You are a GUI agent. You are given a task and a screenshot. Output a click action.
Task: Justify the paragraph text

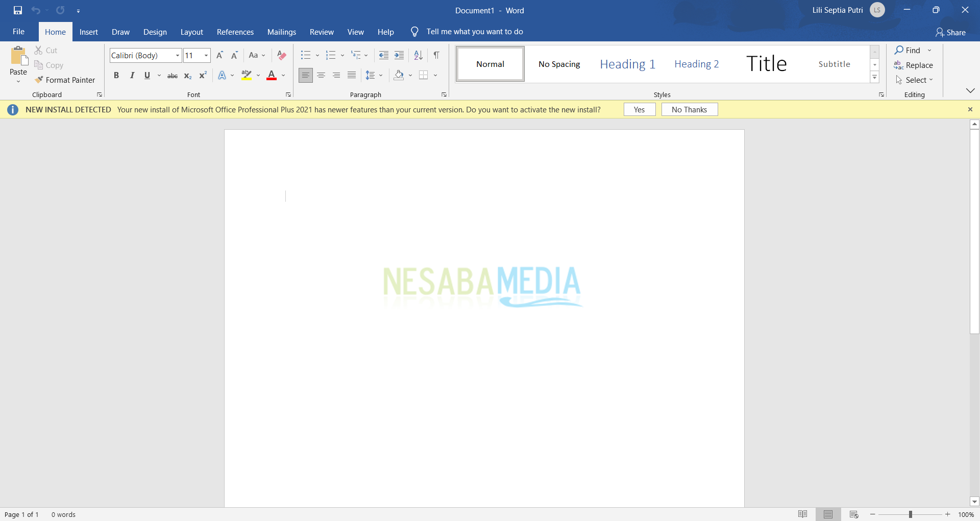352,76
